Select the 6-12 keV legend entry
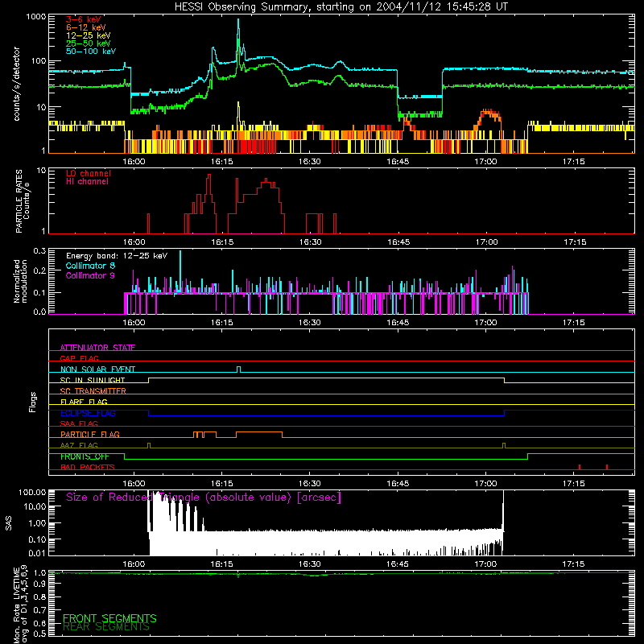The image size is (644, 644). click(x=86, y=27)
